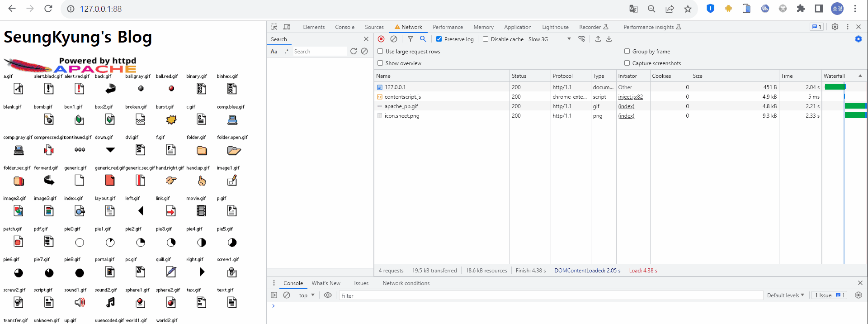Open the Application tab

(518, 27)
